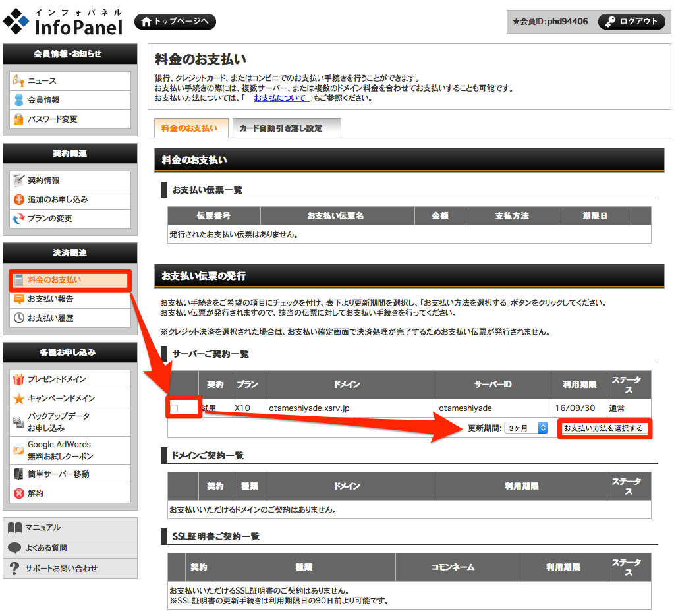Click the news icon next to ニュース
674x616 pixels.
(x=18, y=81)
